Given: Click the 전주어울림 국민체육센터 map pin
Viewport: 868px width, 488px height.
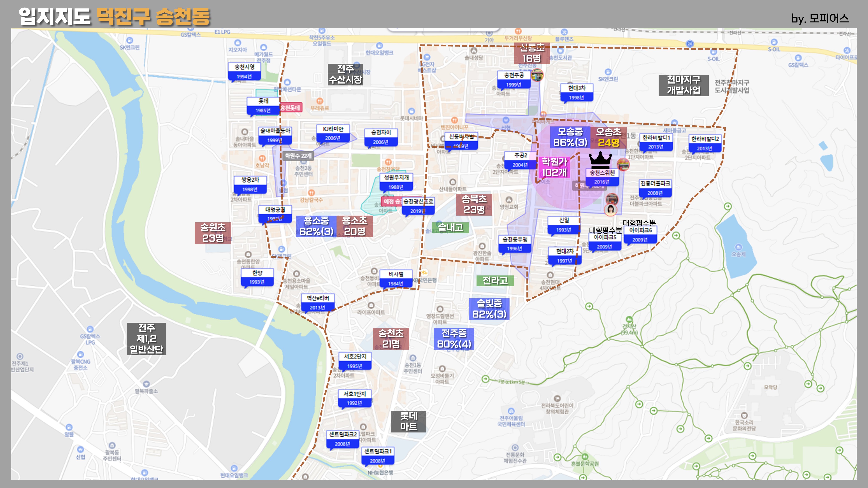Looking at the screenshot, I should click(511, 411).
